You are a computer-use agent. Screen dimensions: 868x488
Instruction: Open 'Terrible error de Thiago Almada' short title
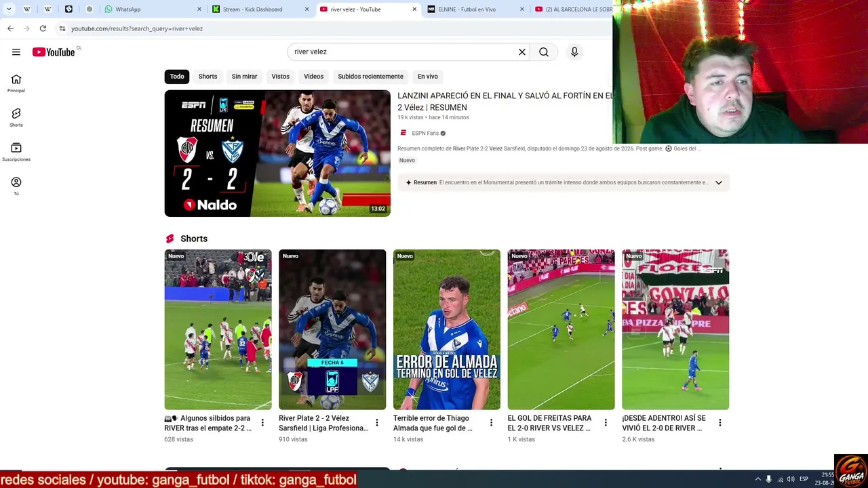pyautogui.click(x=433, y=423)
